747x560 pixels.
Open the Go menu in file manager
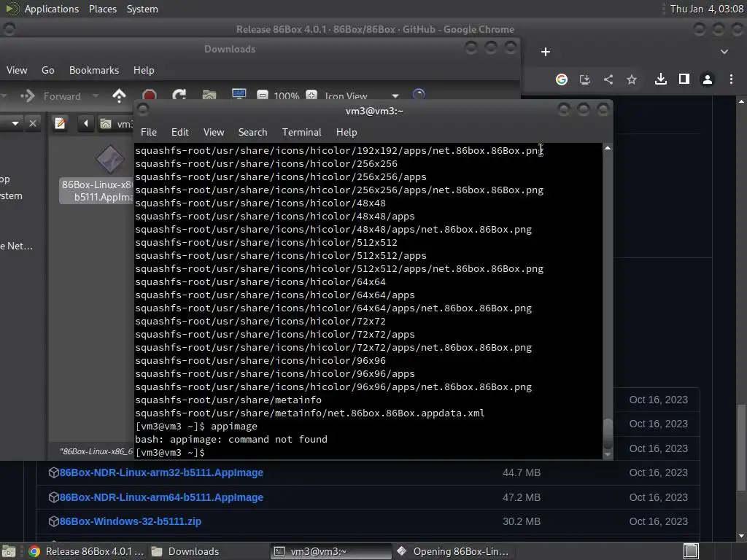47,70
